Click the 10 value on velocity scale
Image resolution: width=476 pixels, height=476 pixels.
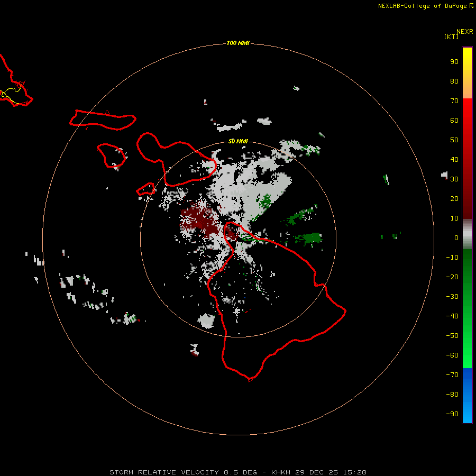454,218
